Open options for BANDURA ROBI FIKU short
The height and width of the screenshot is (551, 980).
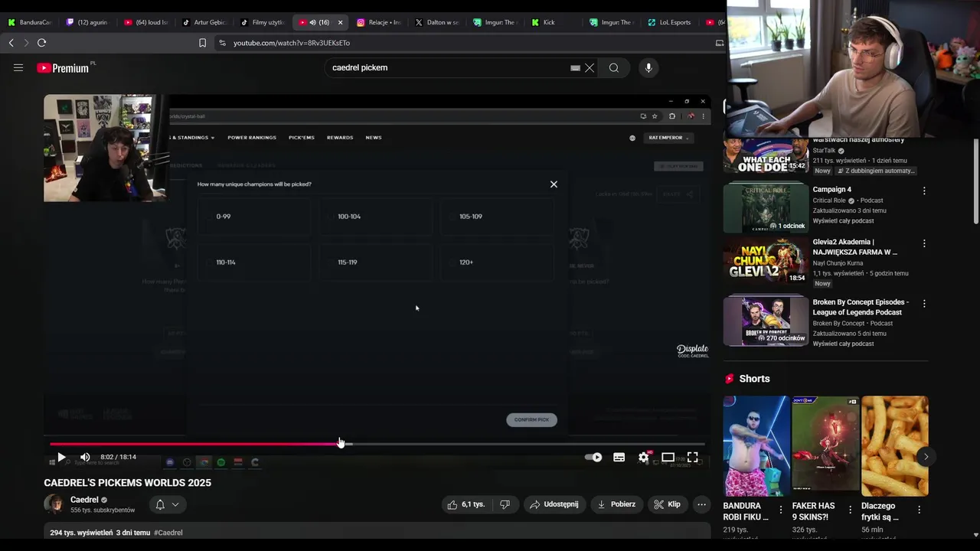point(781,509)
